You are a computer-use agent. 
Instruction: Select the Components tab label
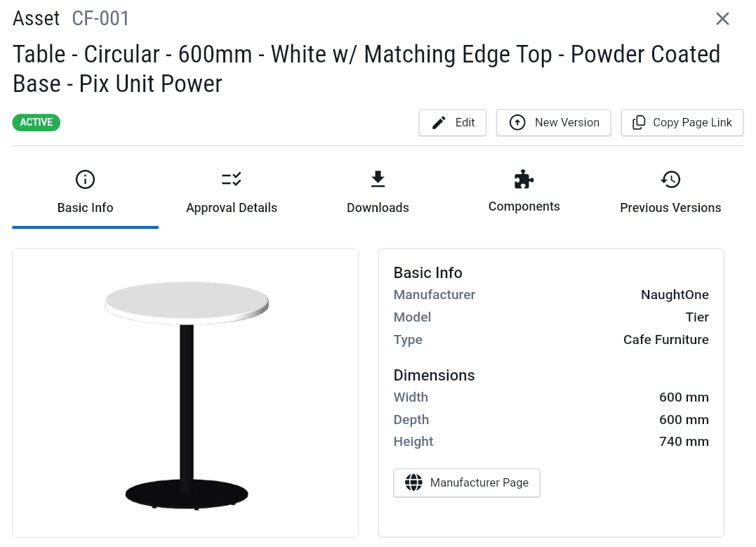click(524, 206)
